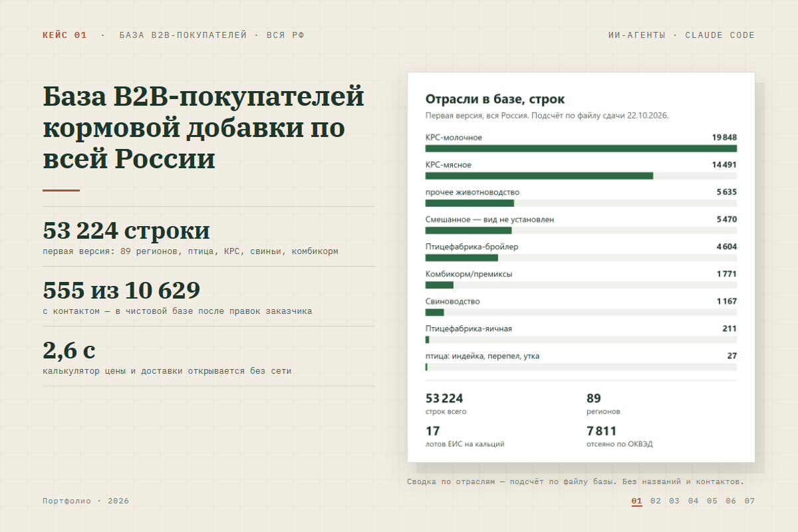Click summary number 17

coord(432,431)
